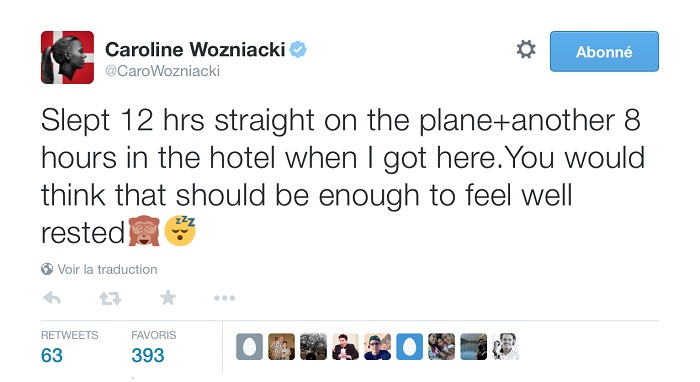Favorite the tweet with the star icon
The image size is (700, 382).
coord(168,297)
